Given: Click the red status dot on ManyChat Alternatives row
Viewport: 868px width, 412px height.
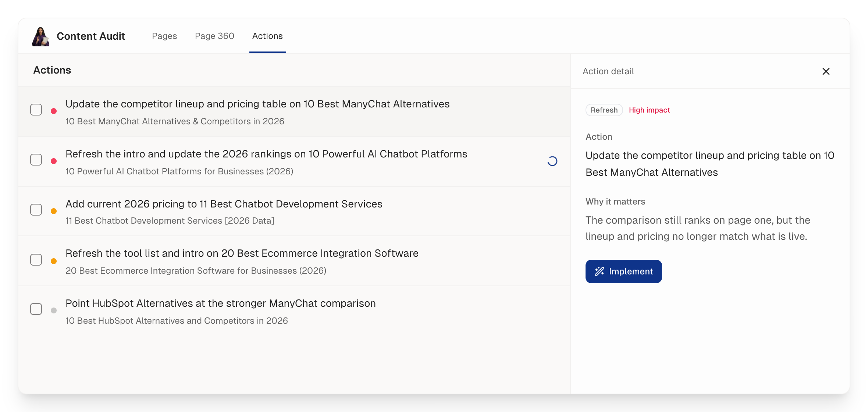Looking at the screenshot, I should (54, 111).
